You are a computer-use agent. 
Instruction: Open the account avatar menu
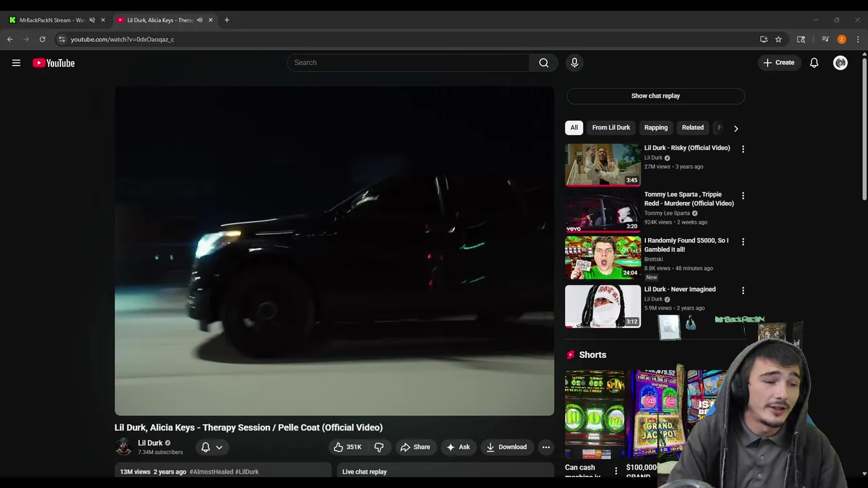[x=840, y=63]
